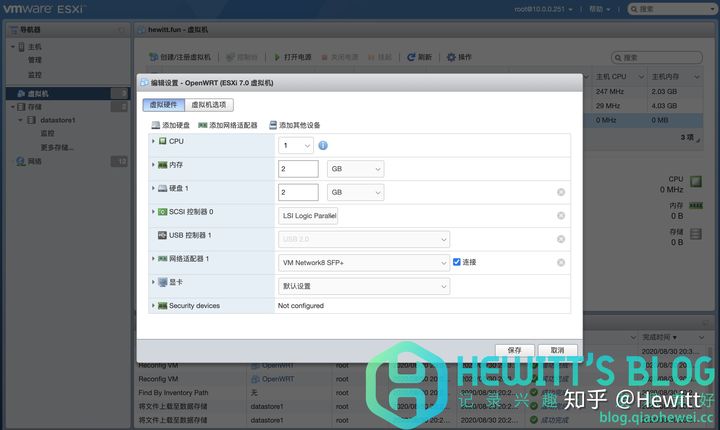Click the 保存 save button

coord(514,350)
